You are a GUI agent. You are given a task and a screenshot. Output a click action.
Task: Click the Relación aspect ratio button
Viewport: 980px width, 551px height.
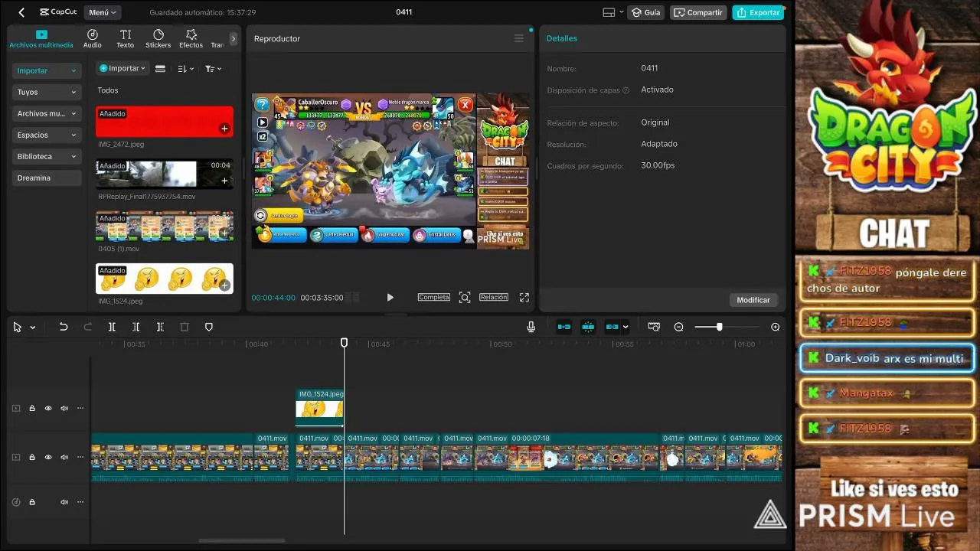pos(494,297)
